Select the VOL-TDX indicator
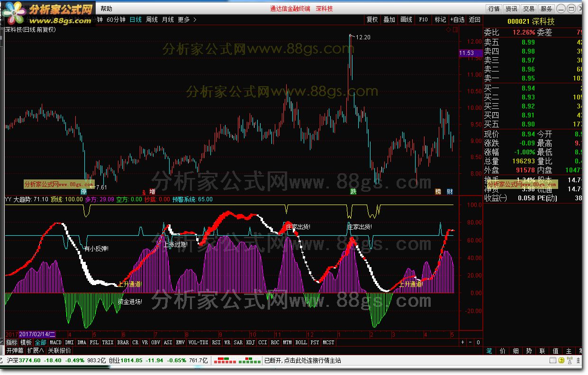This screenshot has width=588, height=375. coord(198,342)
